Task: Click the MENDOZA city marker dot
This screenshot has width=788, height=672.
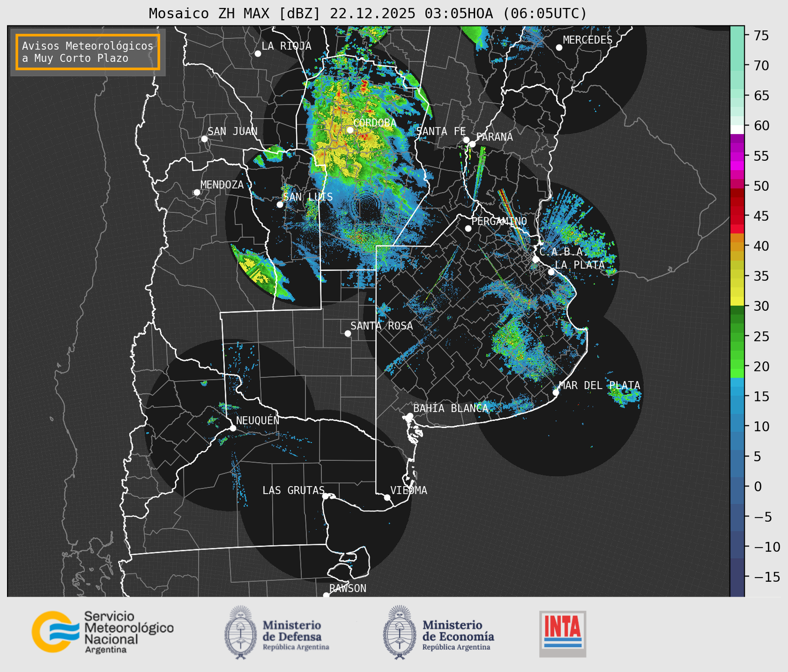Action: point(197,193)
